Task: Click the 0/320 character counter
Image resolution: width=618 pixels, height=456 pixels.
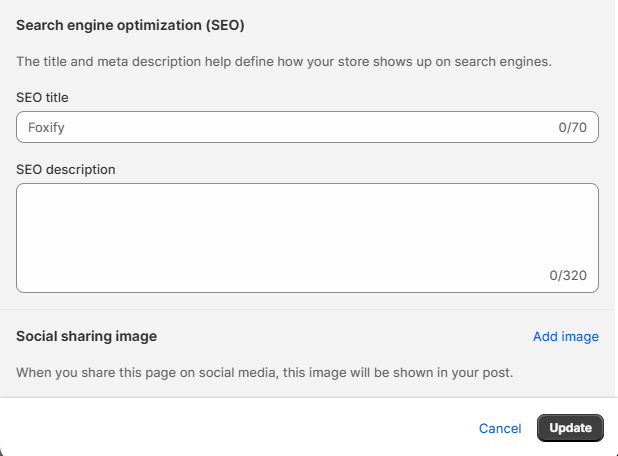Action: click(x=568, y=275)
